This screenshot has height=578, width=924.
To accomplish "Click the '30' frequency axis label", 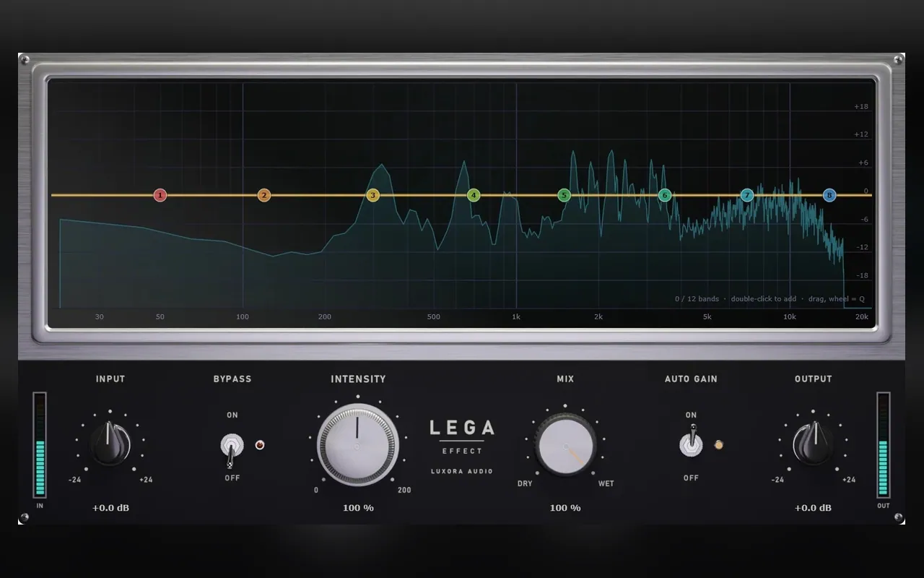I will click(100, 317).
